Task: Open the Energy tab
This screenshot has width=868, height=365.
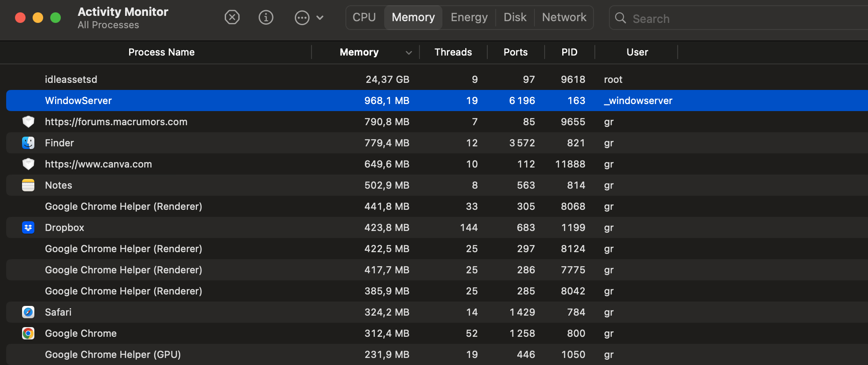Action: tap(469, 18)
